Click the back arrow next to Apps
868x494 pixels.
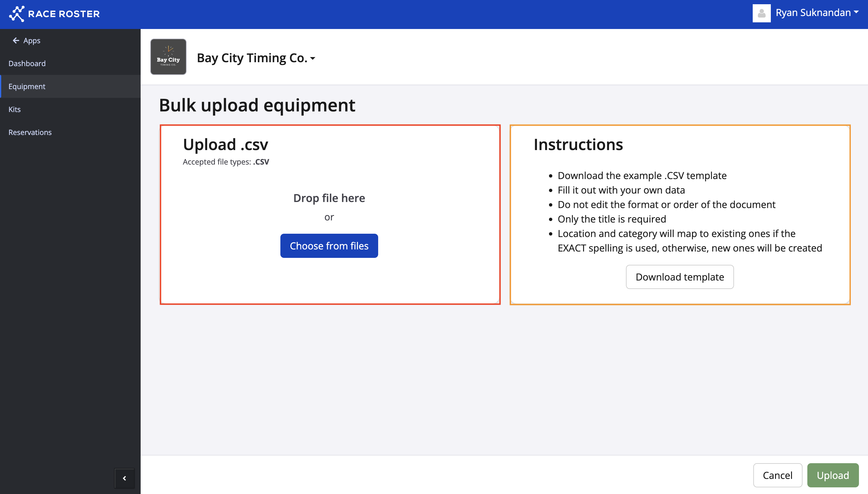click(x=16, y=40)
